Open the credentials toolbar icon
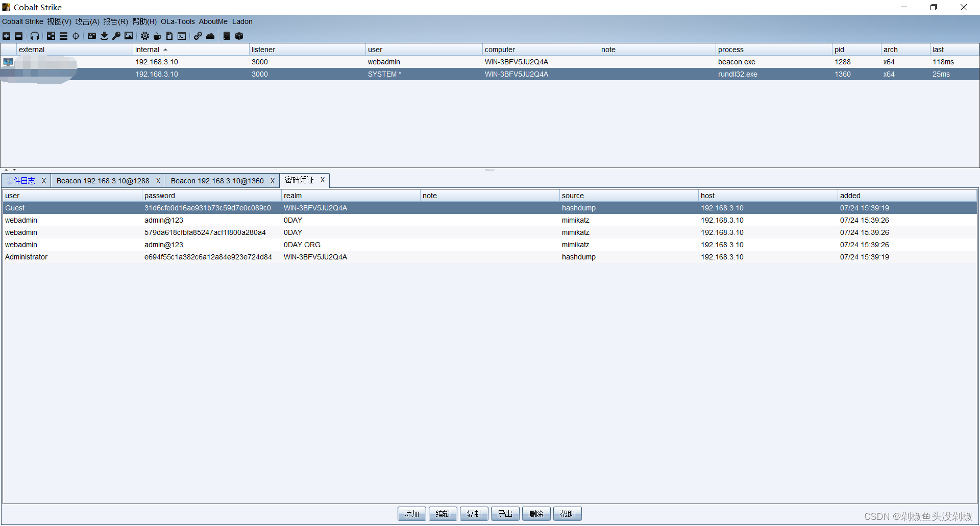The height and width of the screenshot is (526, 980). click(92, 36)
